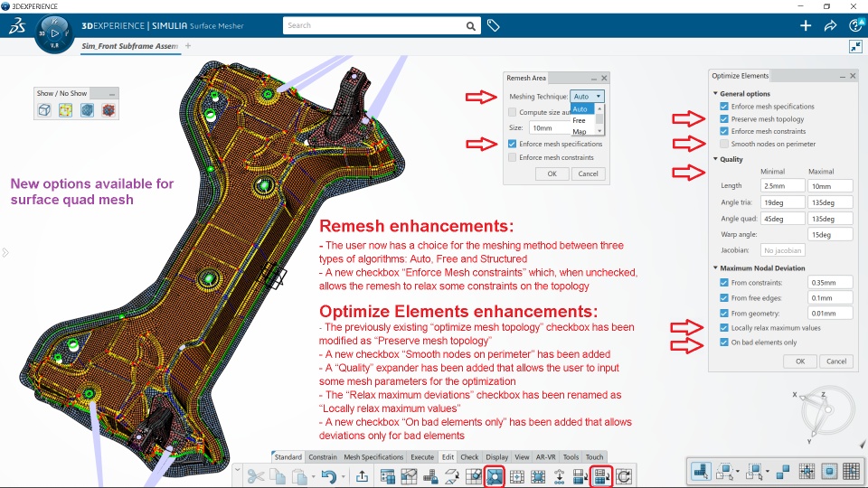Uncheck Enforce mesh specifications in Remesh Area
868x488 pixels.
point(512,144)
